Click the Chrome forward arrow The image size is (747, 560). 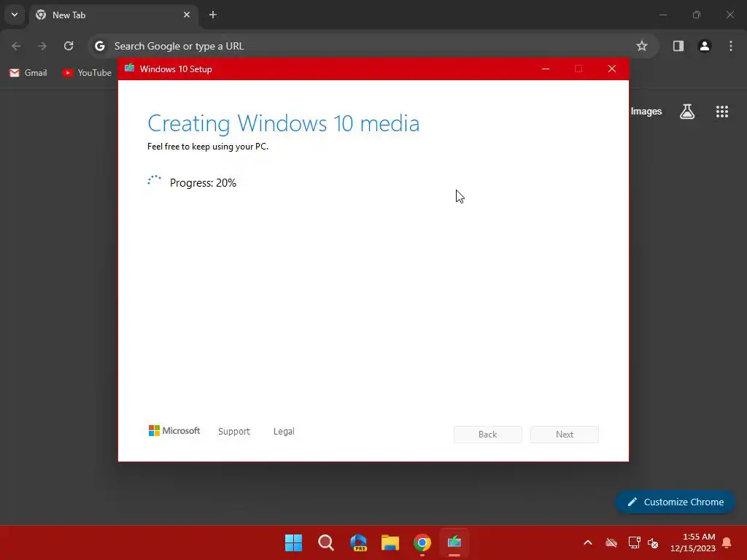(x=42, y=46)
